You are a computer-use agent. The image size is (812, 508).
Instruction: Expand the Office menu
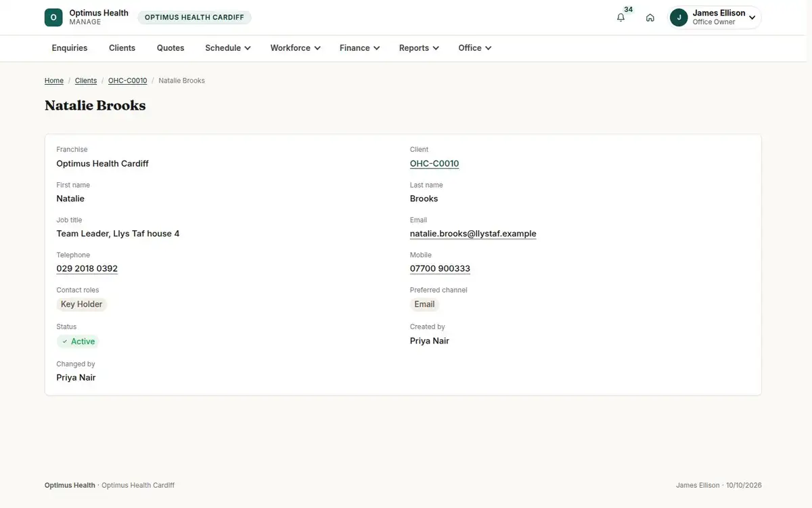coord(474,48)
